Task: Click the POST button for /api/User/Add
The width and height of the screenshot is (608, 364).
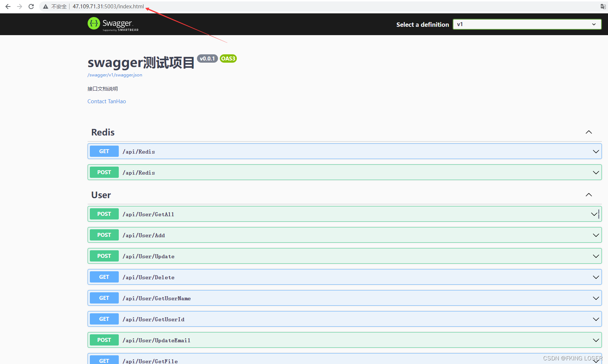Action: [104, 235]
